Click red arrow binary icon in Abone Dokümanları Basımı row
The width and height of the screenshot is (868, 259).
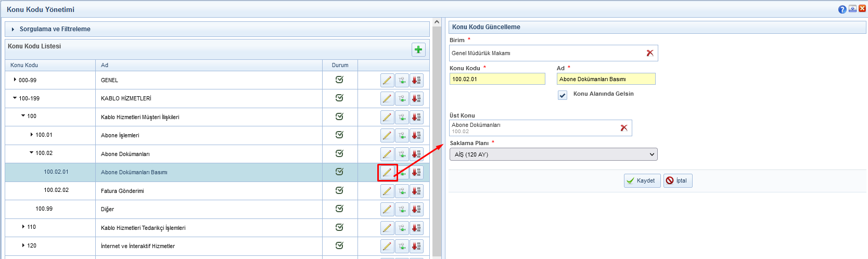pos(416,172)
